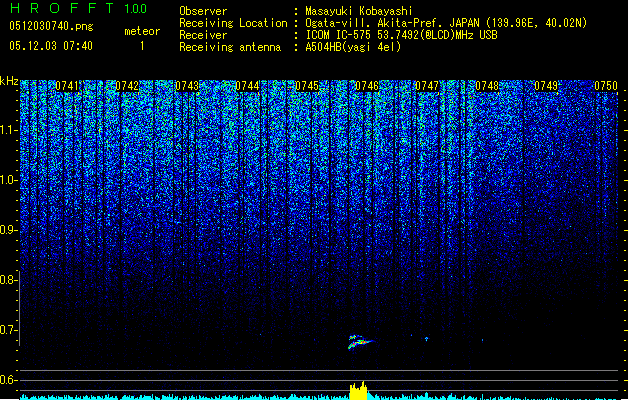The image size is (629, 400).
Task: Click the 1.1 kHz axis tick label
Action: (x=8, y=130)
